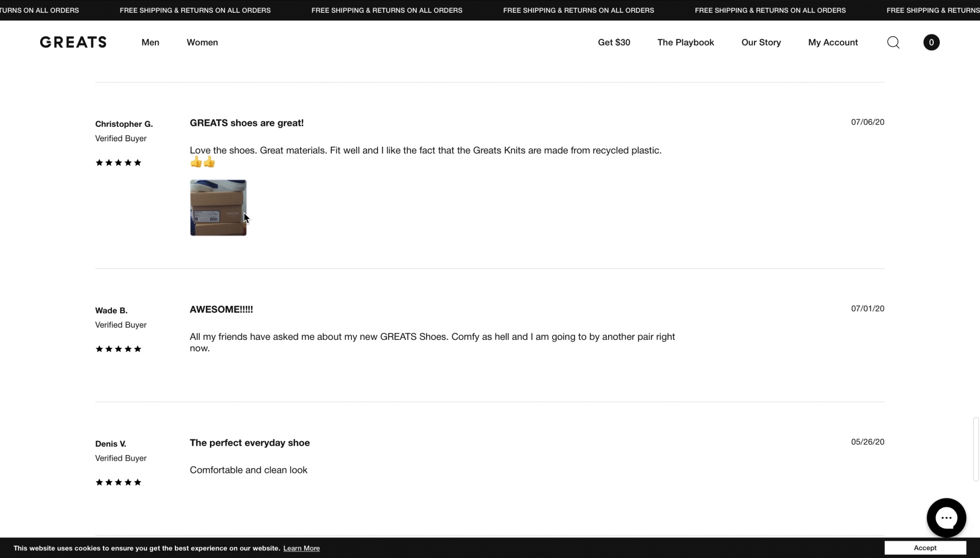Click Learn More in cookie banner
This screenshot has width=980, height=558.
pyautogui.click(x=301, y=549)
